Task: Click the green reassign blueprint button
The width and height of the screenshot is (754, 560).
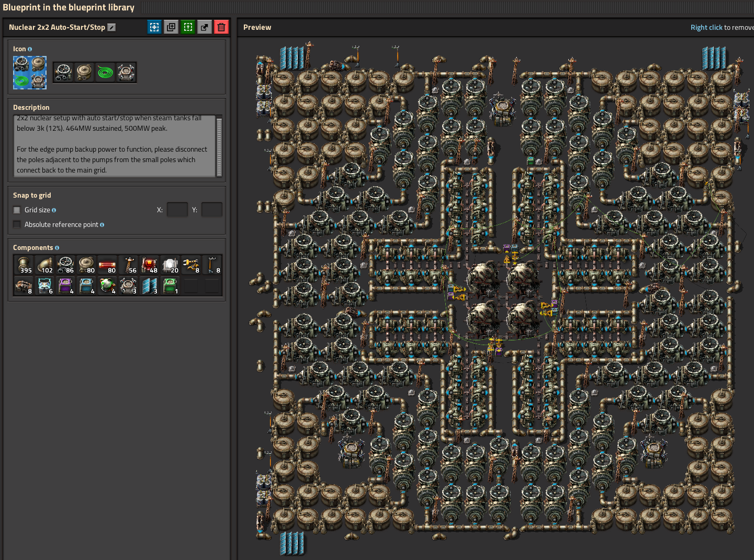Action: [x=188, y=27]
